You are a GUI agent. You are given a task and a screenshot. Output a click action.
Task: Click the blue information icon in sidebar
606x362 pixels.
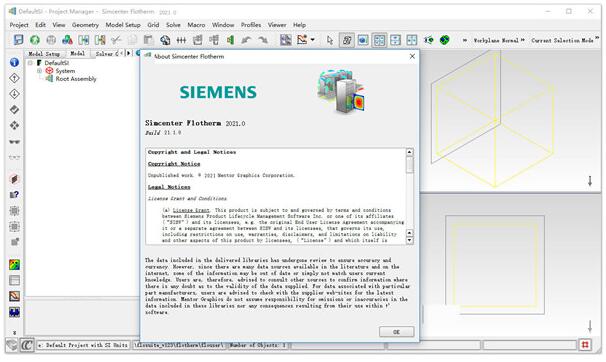(x=14, y=62)
